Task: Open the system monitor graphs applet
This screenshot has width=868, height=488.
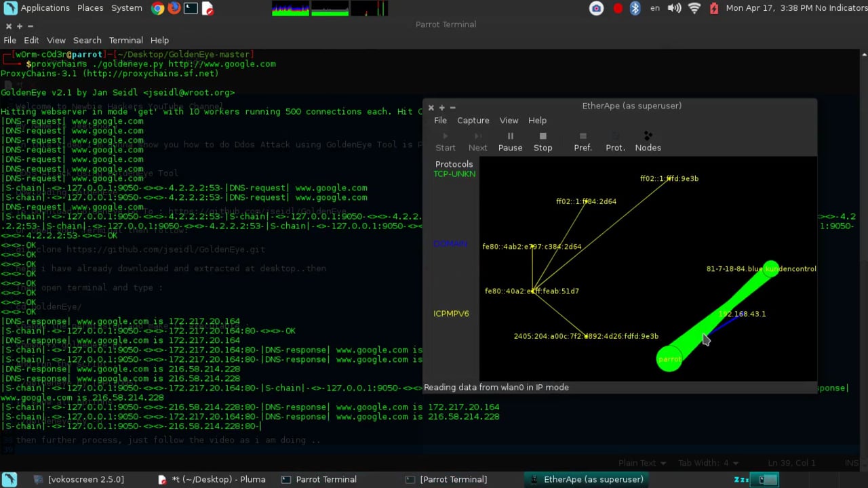Action: coord(330,8)
